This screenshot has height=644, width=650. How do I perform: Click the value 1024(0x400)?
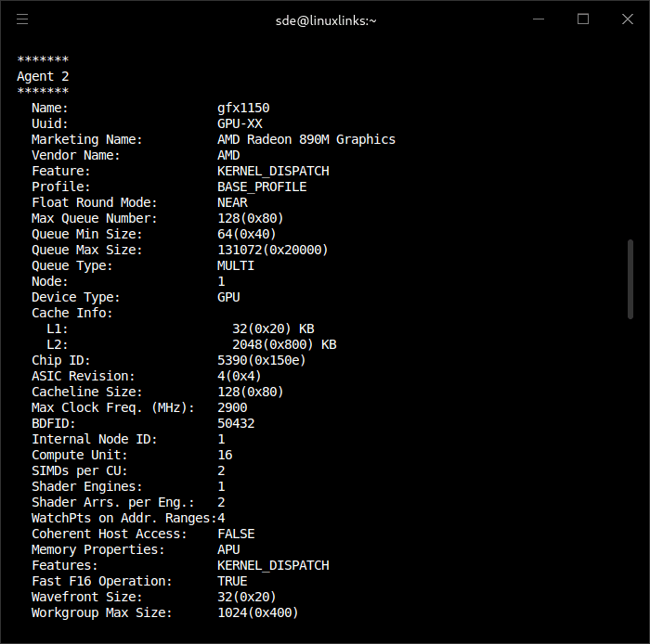pos(258,612)
